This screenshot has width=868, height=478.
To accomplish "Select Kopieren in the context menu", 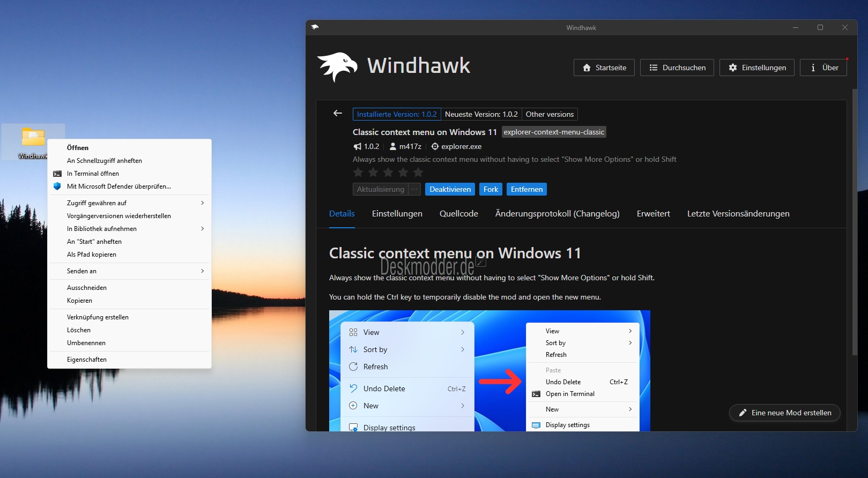I will (x=130, y=301).
